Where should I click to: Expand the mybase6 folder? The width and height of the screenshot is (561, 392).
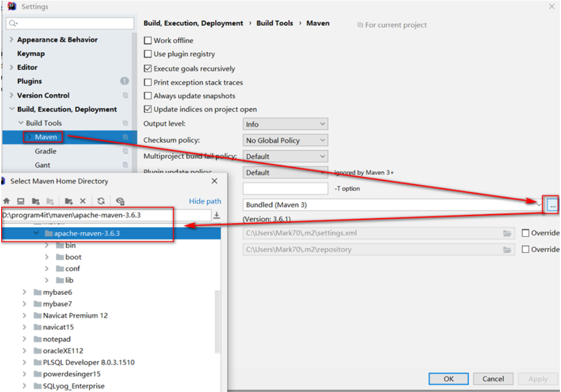24,292
